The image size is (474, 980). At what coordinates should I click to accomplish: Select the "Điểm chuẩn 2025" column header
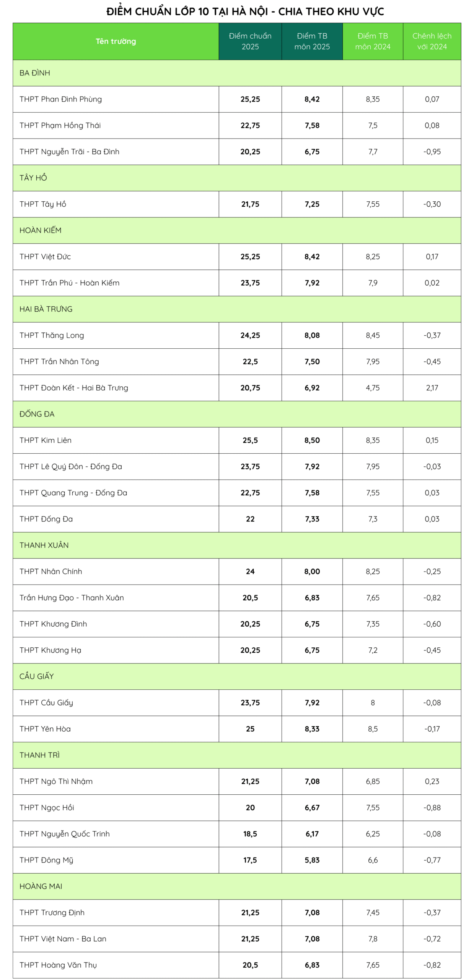point(250,41)
